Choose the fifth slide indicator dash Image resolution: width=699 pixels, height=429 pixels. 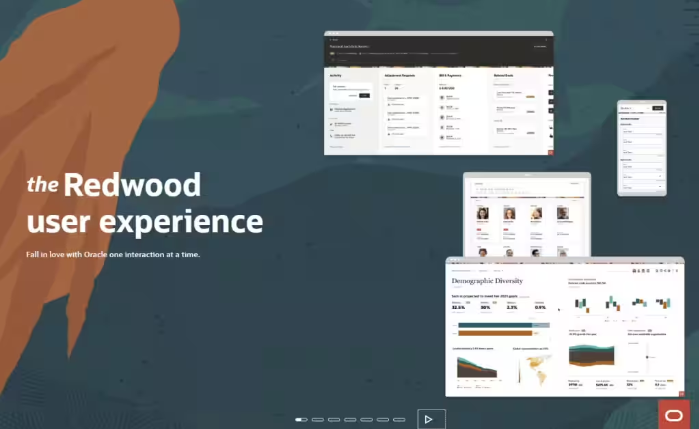click(x=366, y=420)
